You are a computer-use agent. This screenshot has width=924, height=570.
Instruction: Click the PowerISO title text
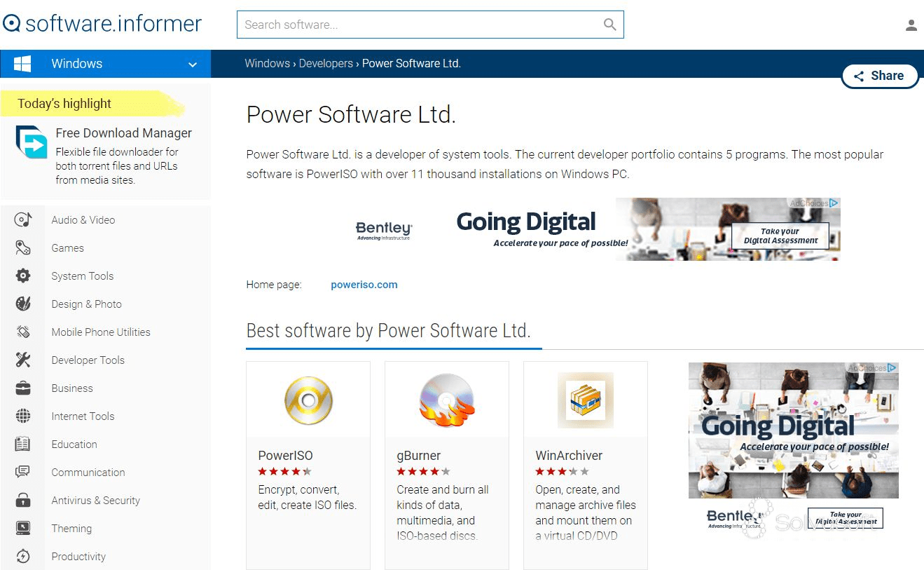(x=286, y=456)
